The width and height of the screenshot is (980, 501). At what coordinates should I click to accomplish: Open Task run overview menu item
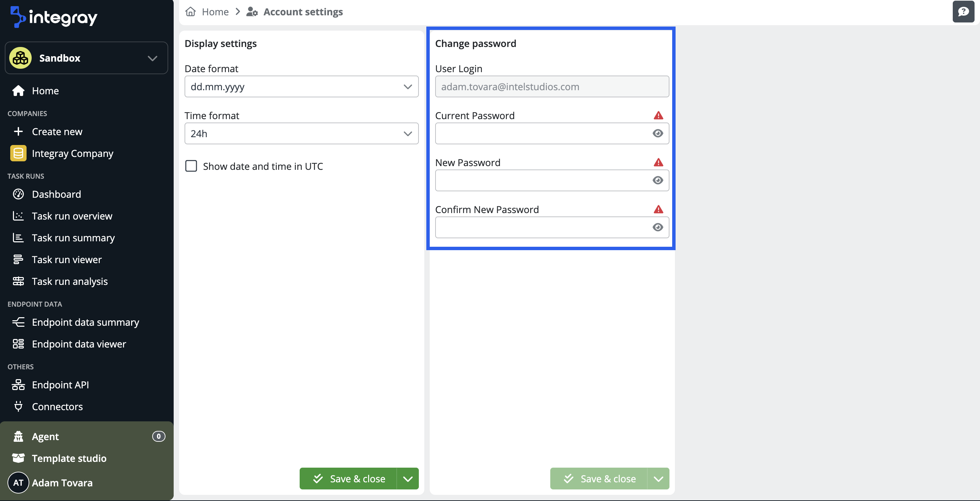pos(72,216)
